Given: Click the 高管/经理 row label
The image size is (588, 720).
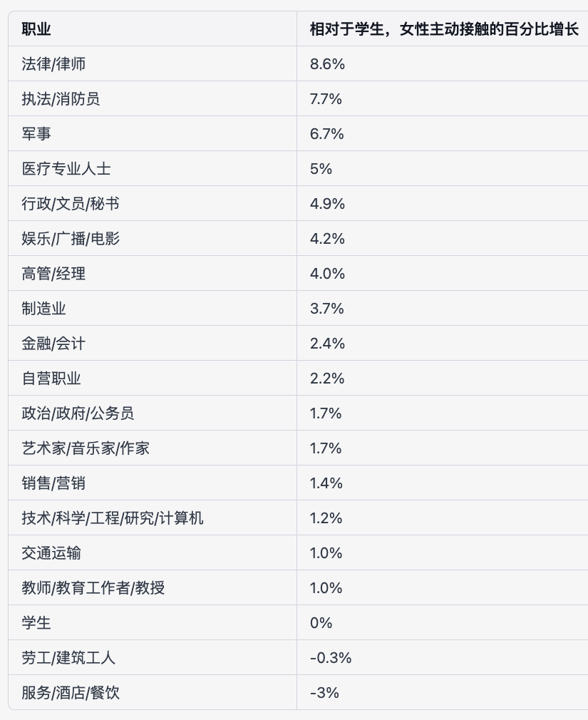Looking at the screenshot, I should (x=54, y=274).
